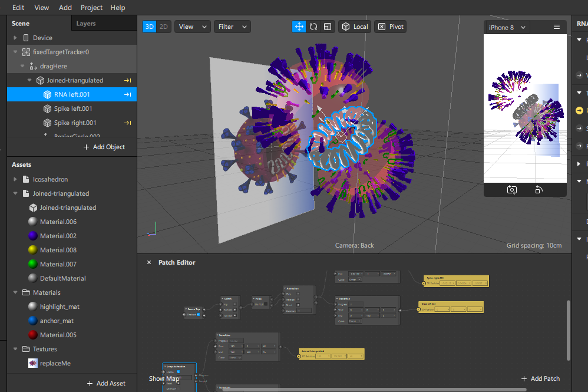Click patch arrow beside RNA left.001
This screenshot has height=392, width=588.
pos(127,94)
